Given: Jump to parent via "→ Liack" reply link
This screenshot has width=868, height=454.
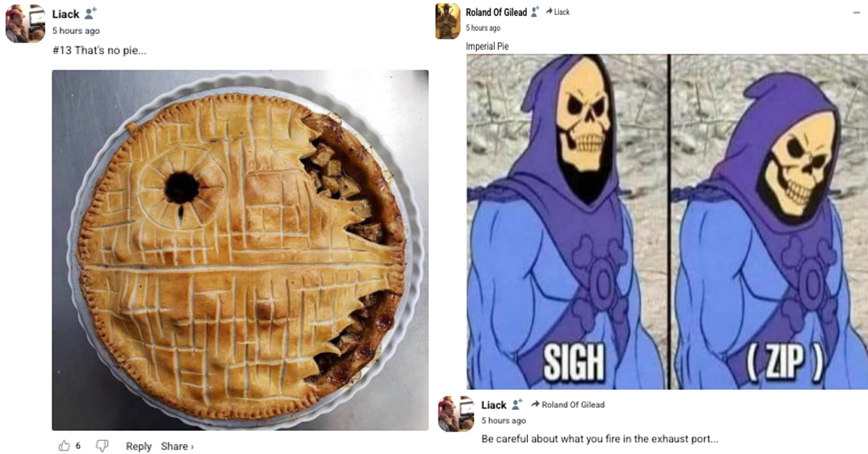Looking at the screenshot, I should pos(558,12).
